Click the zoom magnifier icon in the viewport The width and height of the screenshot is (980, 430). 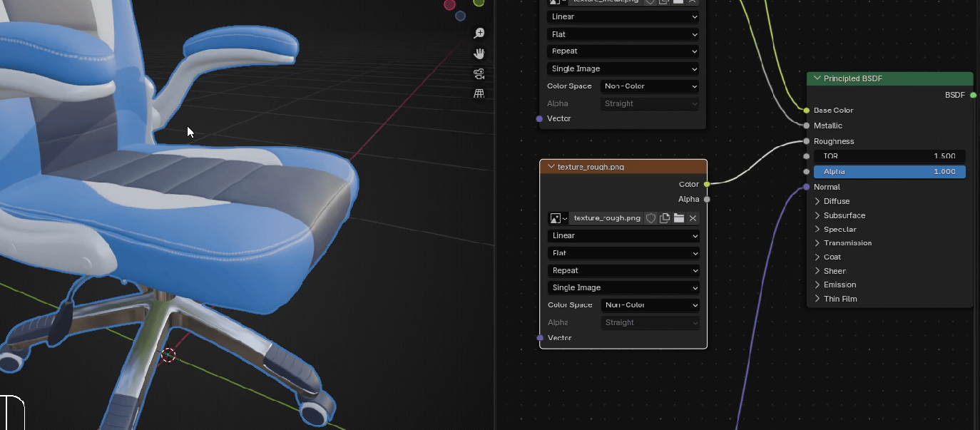479,34
